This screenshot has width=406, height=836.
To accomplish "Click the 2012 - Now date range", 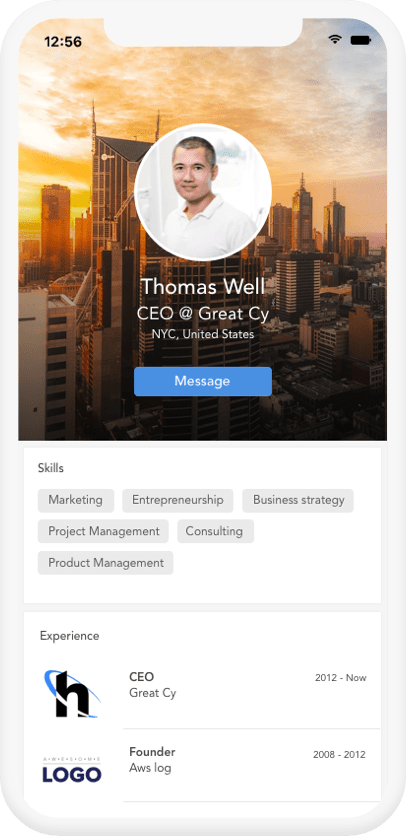I will [340, 678].
